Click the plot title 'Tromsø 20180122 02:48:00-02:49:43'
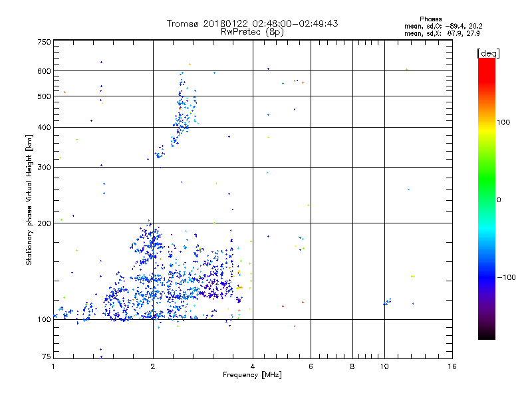This screenshot has width=532, height=399. click(252, 23)
